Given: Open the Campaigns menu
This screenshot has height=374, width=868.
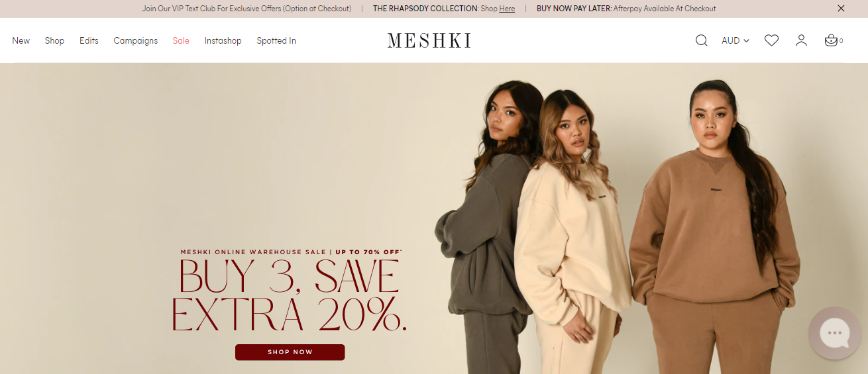Looking at the screenshot, I should point(135,40).
